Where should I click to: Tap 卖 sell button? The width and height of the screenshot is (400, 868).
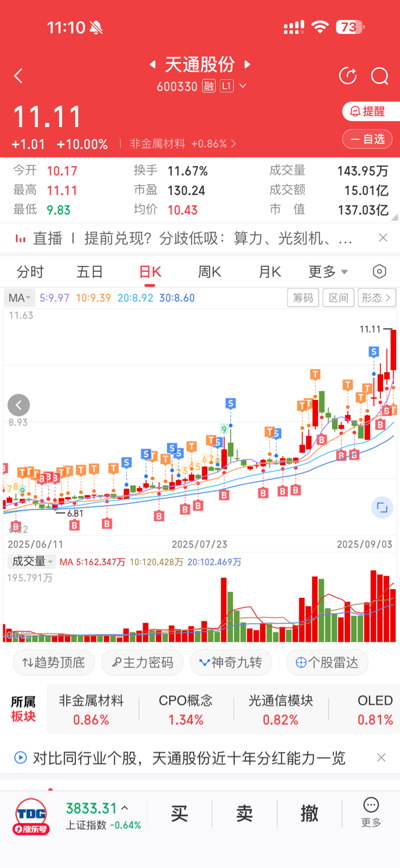click(244, 813)
